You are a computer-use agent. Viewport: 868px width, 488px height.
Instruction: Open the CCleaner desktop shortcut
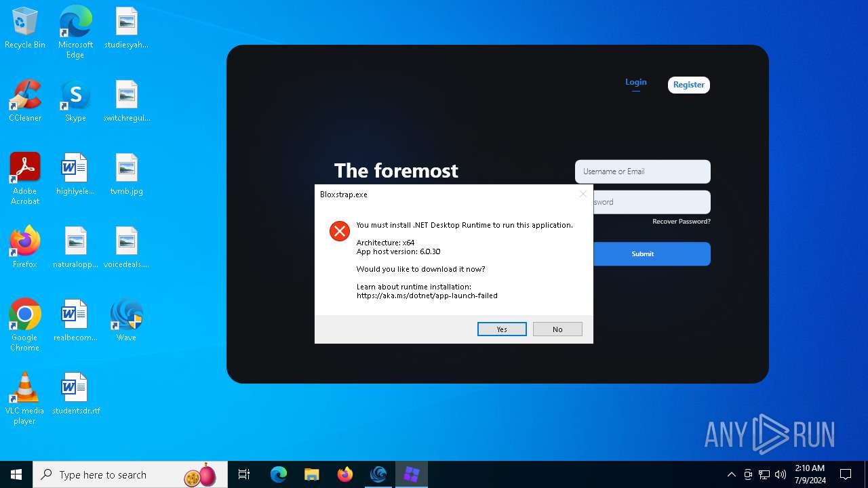(x=25, y=102)
